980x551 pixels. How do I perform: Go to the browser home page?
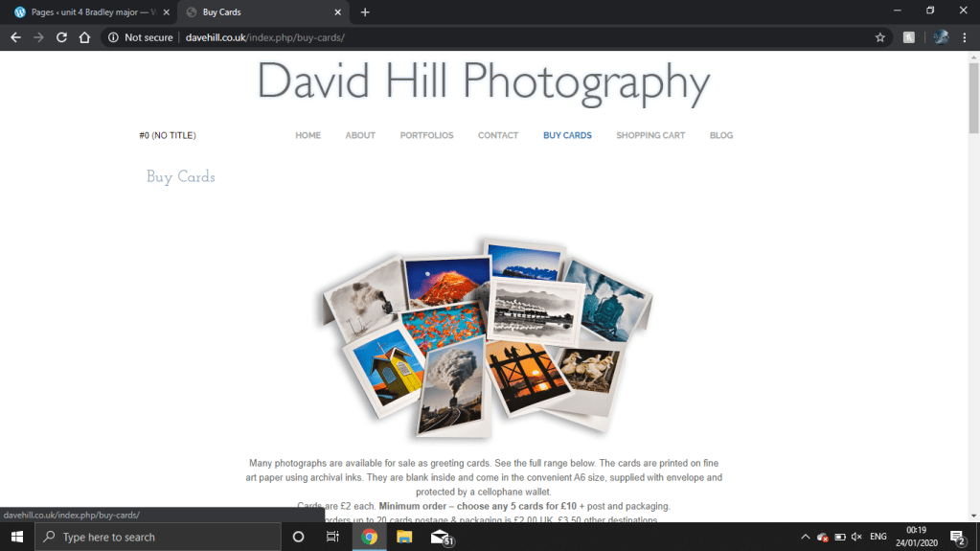coord(84,37)
